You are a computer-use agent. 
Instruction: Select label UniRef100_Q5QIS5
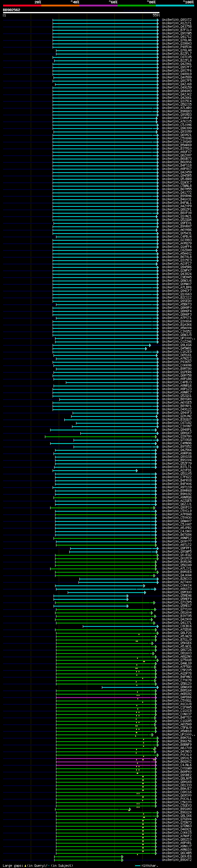(177, 104)
